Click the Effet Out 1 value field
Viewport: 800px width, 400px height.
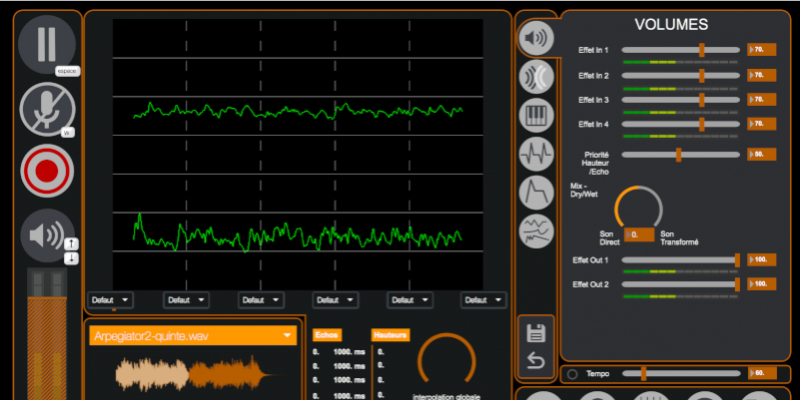762,259
